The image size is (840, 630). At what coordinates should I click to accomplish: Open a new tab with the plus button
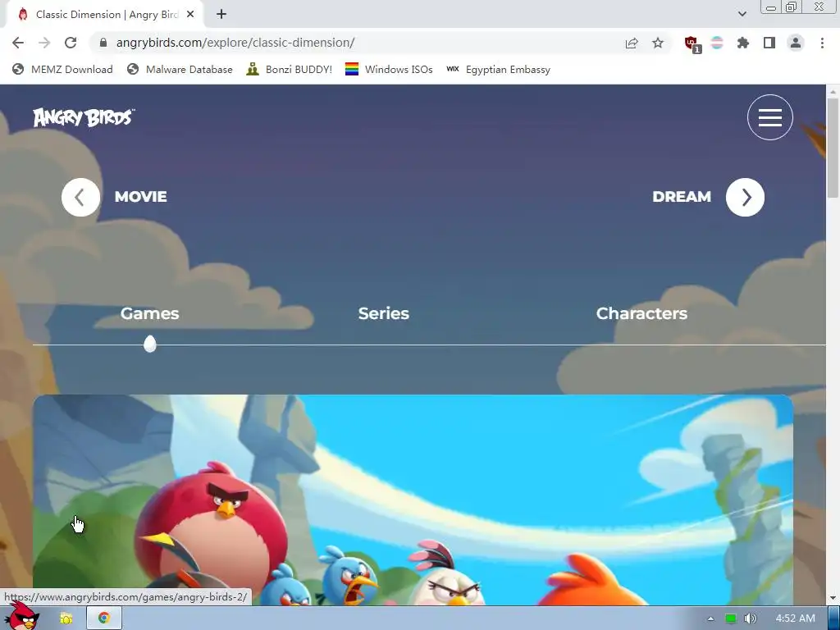[x=221, y=15]
